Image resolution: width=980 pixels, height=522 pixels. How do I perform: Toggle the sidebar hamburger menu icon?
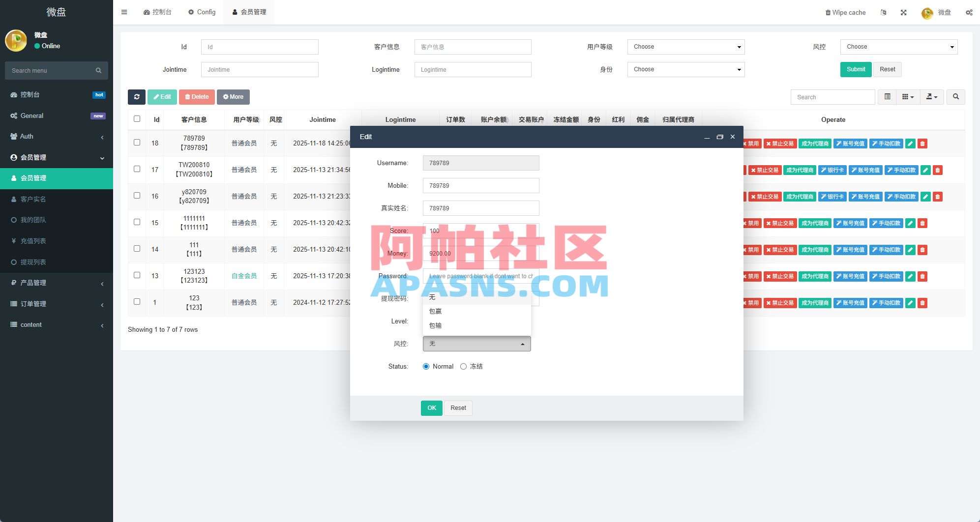coord(124,12)
